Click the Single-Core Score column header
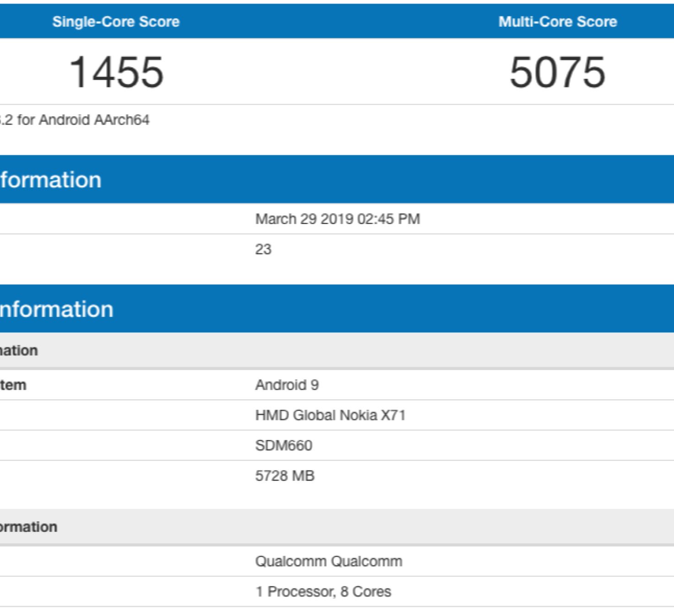 coord(116,22)
